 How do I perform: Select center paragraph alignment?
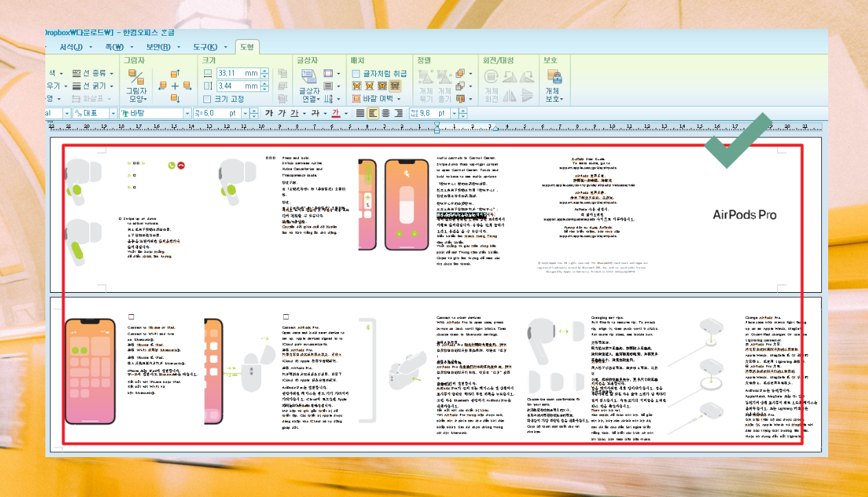point(386,113)
